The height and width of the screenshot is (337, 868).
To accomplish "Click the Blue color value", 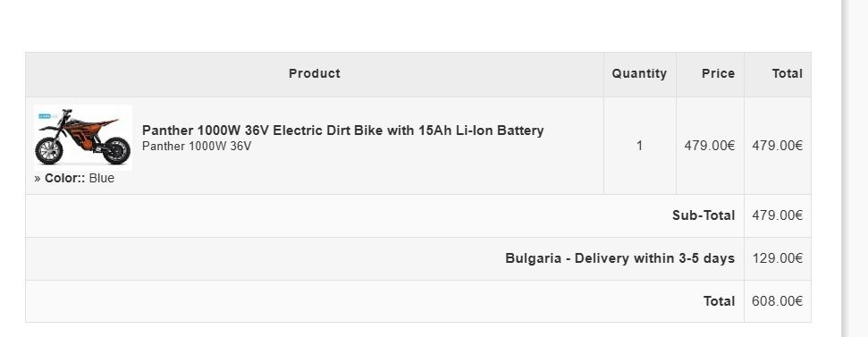I will point(101,178).
